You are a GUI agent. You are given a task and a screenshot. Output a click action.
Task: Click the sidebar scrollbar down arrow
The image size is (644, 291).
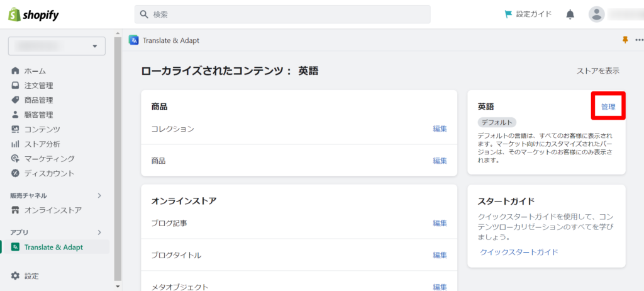tap(118, 287)
